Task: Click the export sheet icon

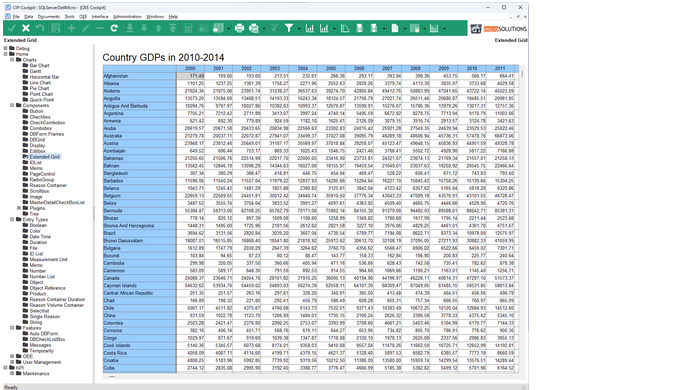Action: (x=218, y=28)
